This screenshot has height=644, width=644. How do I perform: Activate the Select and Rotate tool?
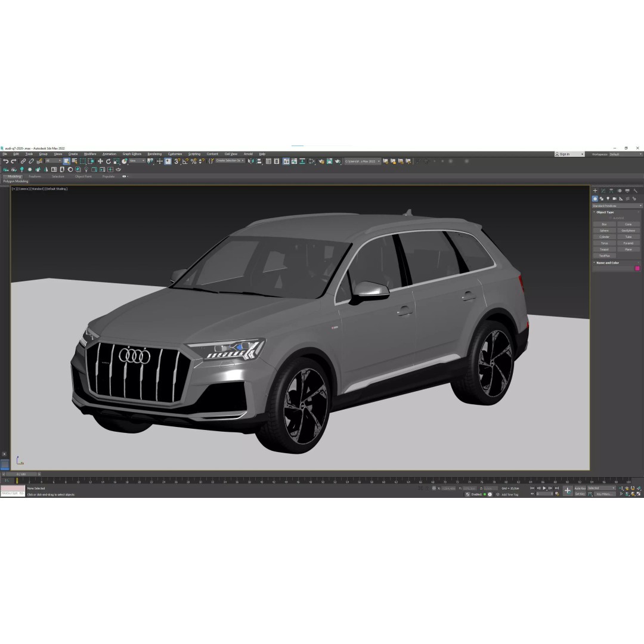(x=108, y=162)
